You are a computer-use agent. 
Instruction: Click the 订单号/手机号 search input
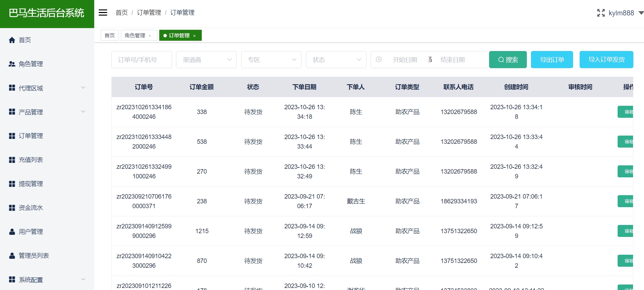pos(141,60)
